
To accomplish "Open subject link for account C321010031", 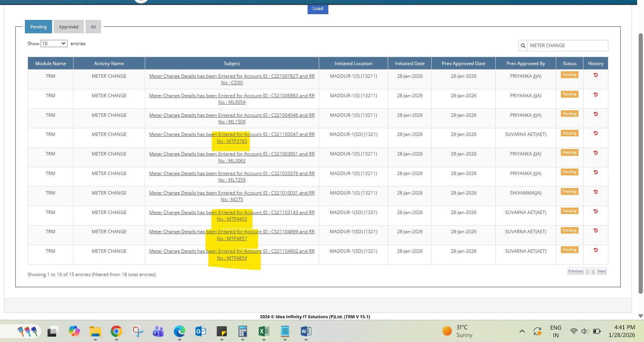I will point(232,193).
